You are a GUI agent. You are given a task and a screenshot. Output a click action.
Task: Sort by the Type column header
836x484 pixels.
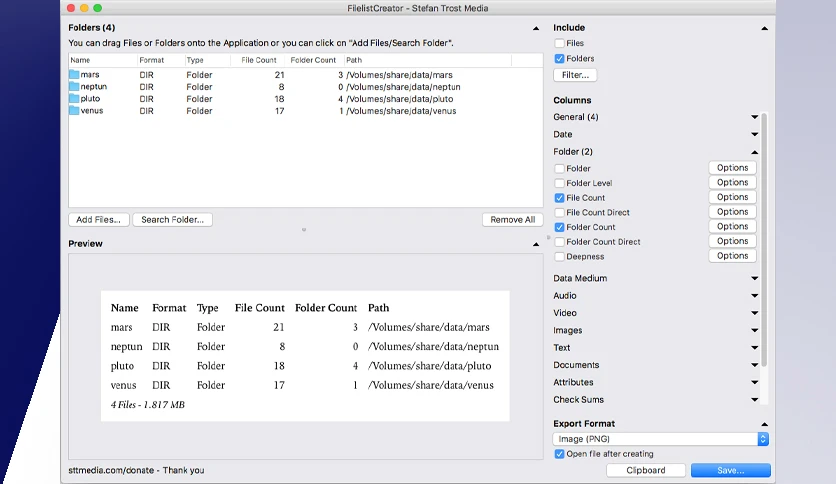pyautogui.click(x=207, y=60)
